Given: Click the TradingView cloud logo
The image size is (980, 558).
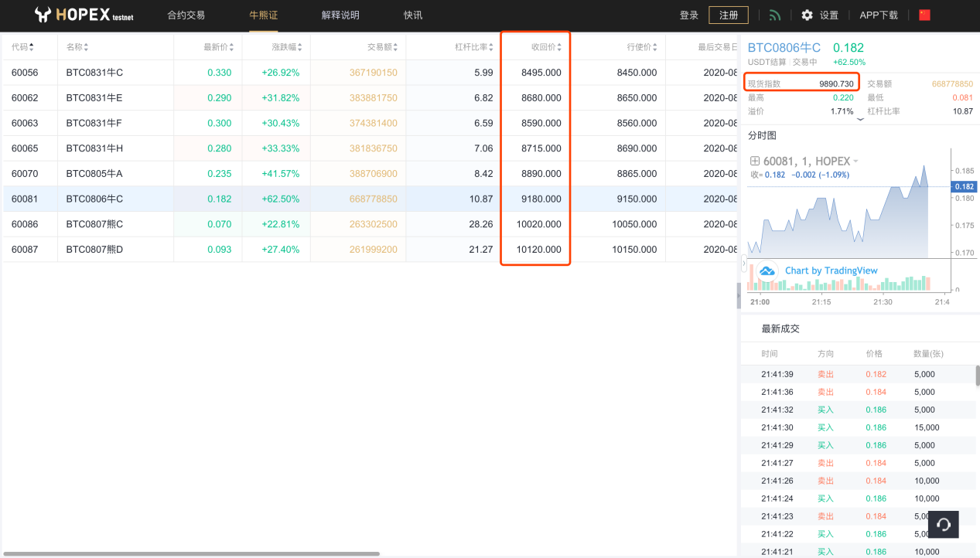Looking at the screenshot, I should click(767, 270).
